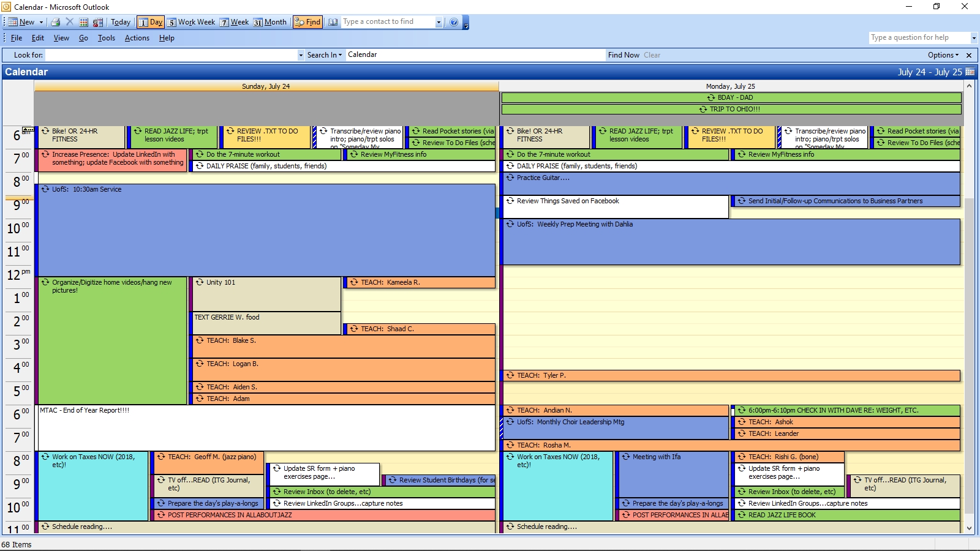Click the calendar vertical scrollbar down arrow

coord(969,528)
